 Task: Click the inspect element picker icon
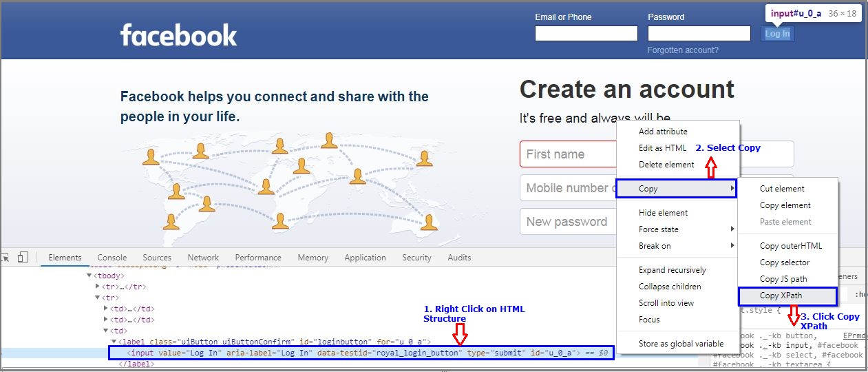6,257
